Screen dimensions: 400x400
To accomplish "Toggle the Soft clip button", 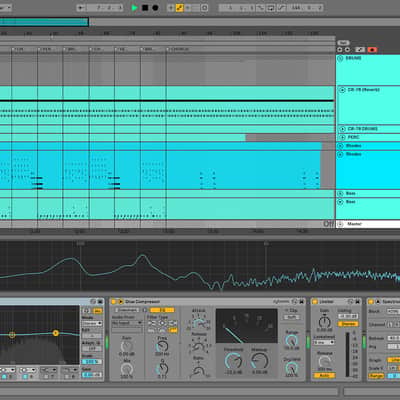I will 292,318.
